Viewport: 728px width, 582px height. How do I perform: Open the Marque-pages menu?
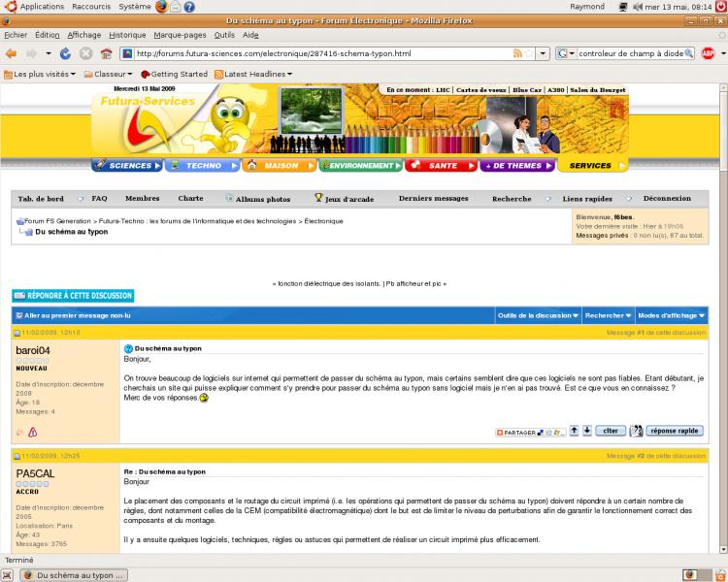coord(180,35)
